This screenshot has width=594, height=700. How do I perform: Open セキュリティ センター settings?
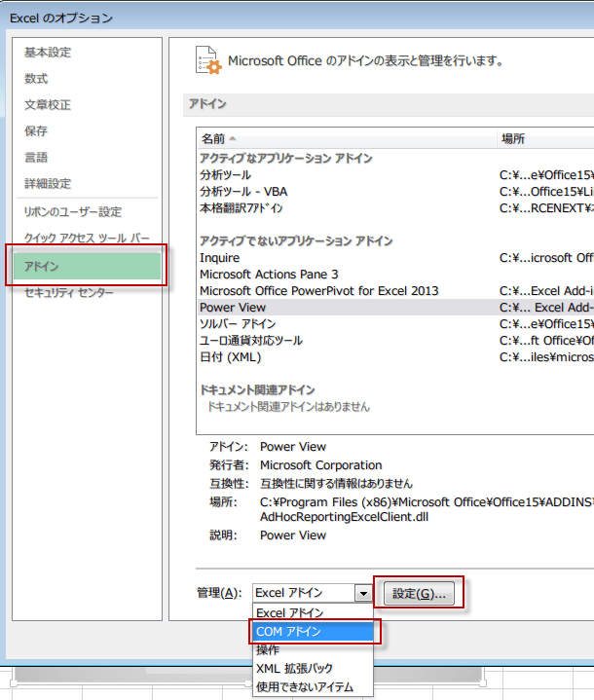point(69,292)
